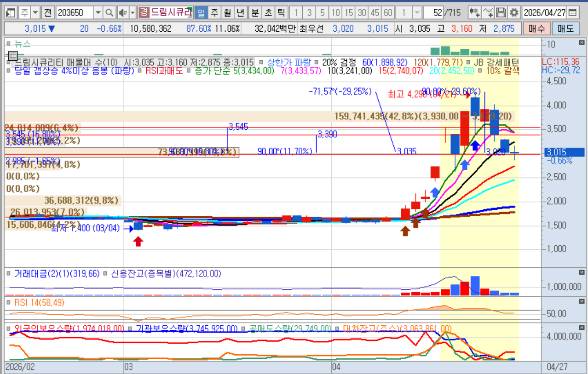Open the calendar date picker icon

pyautogui.click(x=572, y=12)
